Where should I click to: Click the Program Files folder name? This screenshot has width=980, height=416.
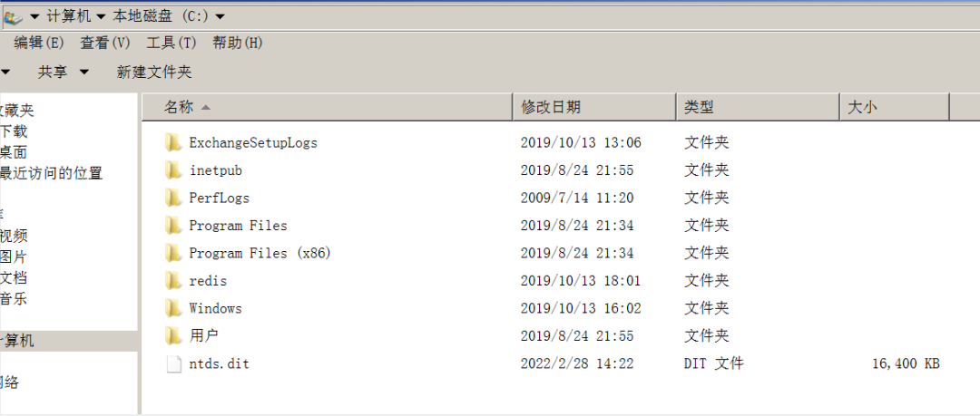[238, 226]
